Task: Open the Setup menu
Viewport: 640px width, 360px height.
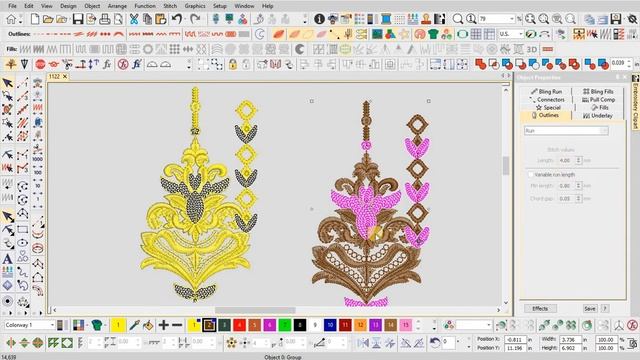Action: click(x=220, y=6)
